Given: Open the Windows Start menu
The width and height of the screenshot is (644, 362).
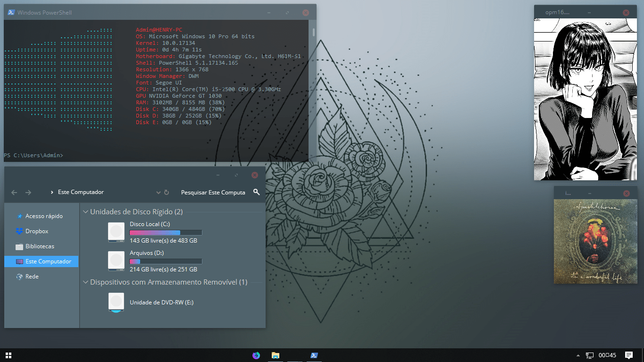Looking at the screenshot, I should (x=8, y=355).
